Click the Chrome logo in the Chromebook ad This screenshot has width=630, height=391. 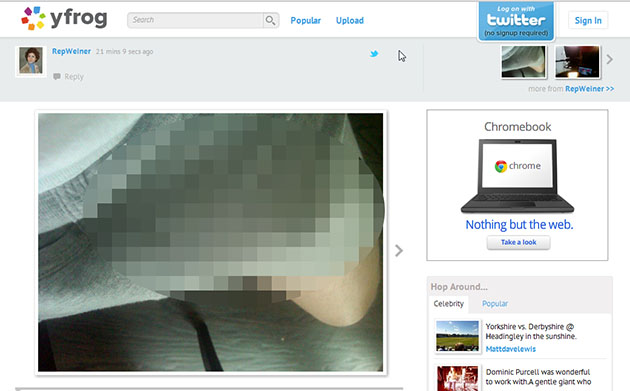[x=501, y=166]
